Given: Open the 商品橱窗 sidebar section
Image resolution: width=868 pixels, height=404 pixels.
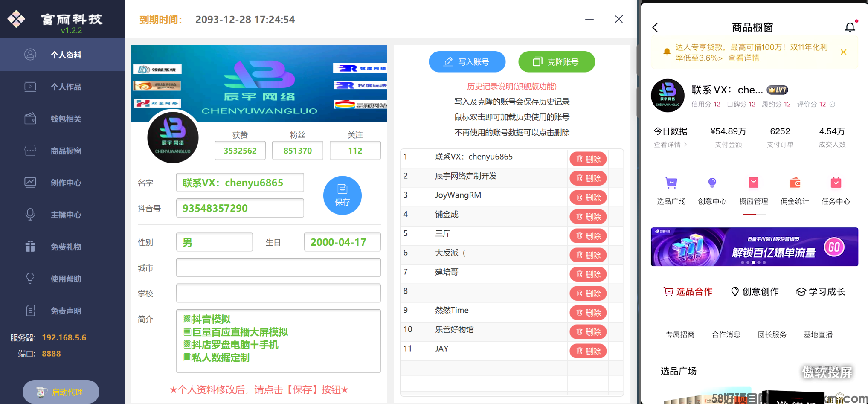Looking at the screenshot, I should [62, 151].
